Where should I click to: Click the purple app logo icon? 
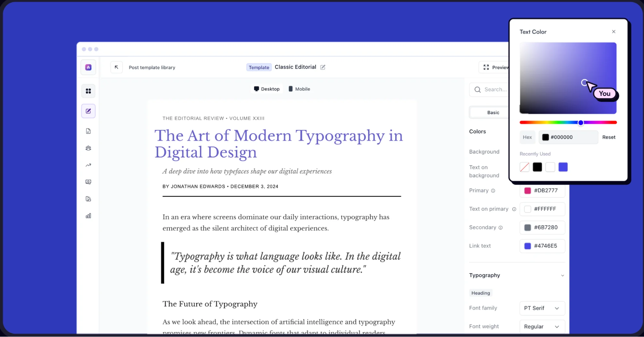coord(88,67)
